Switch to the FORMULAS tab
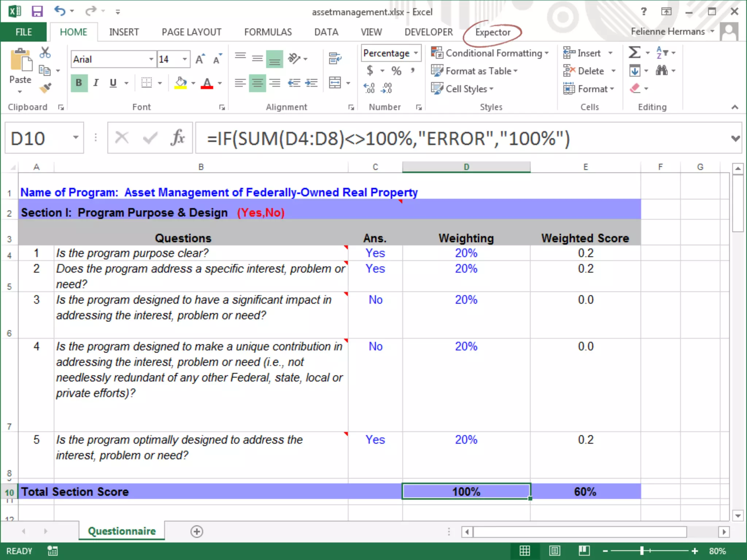The height and width of the screenshot is (560, 747). pyautogui.click(x=268, y=32)
